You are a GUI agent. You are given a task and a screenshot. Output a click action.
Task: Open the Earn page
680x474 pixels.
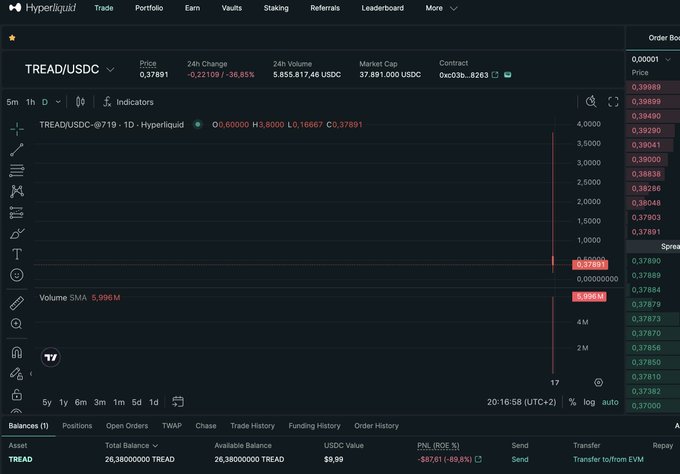[x=192, y=8]
